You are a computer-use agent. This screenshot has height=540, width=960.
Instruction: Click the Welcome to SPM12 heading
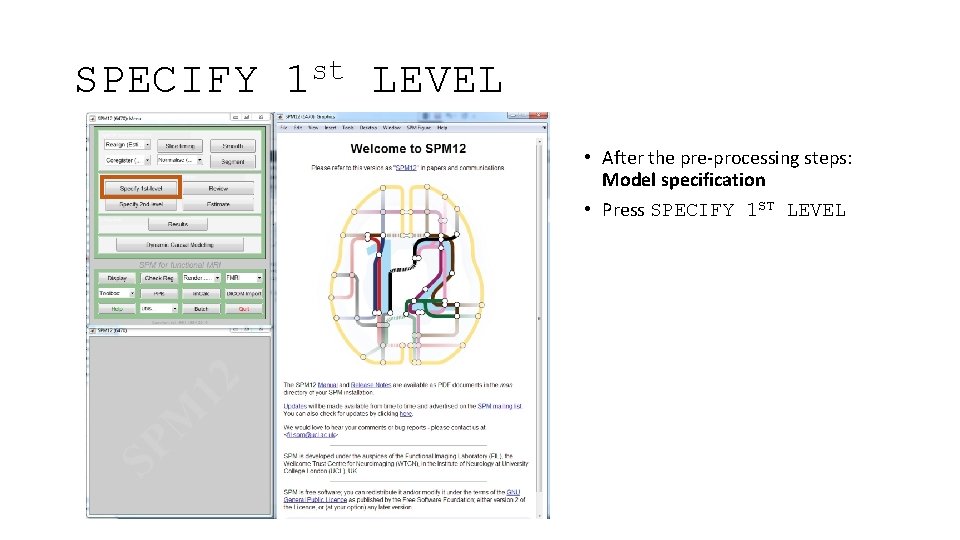point(408,149)
